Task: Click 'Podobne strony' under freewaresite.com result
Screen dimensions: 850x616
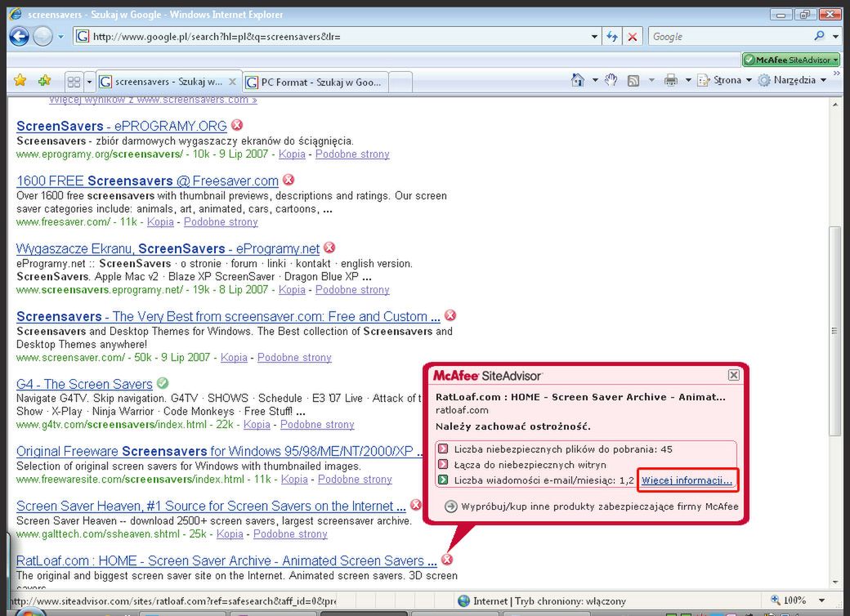Action: pos(355,480)
